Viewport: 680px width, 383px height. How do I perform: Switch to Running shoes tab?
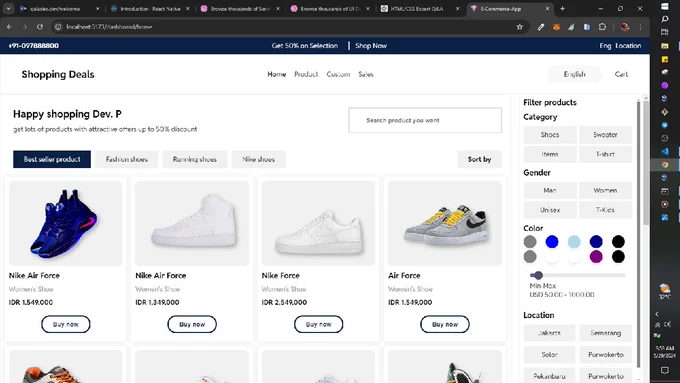coord(195,159)
